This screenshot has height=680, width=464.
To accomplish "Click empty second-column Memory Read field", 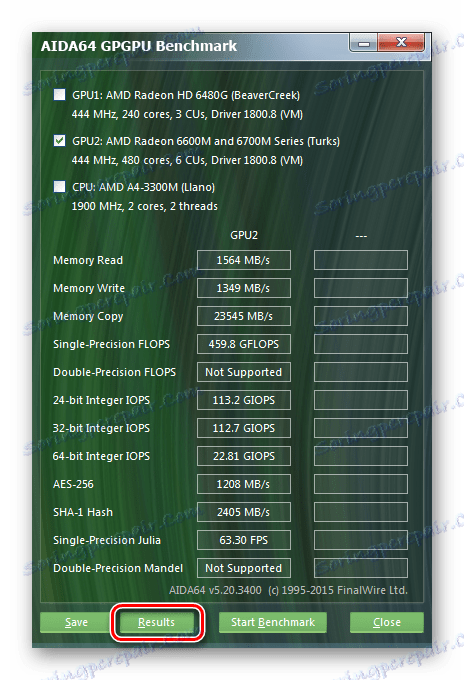I will click(361, 260).
